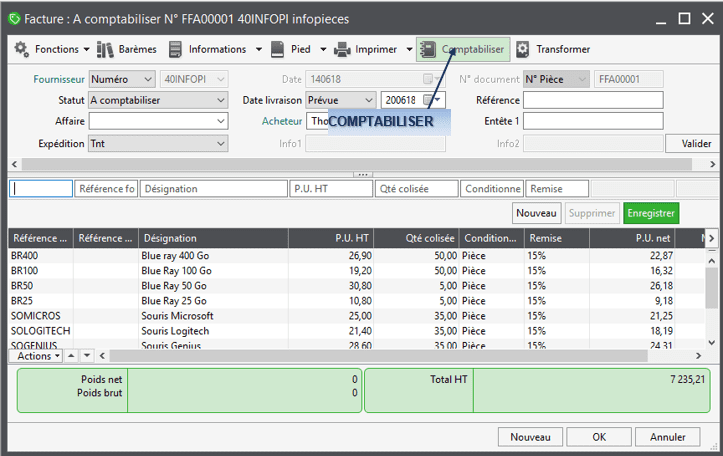
Task: Click the pane splitter dots handle
Action: [363, 175]
